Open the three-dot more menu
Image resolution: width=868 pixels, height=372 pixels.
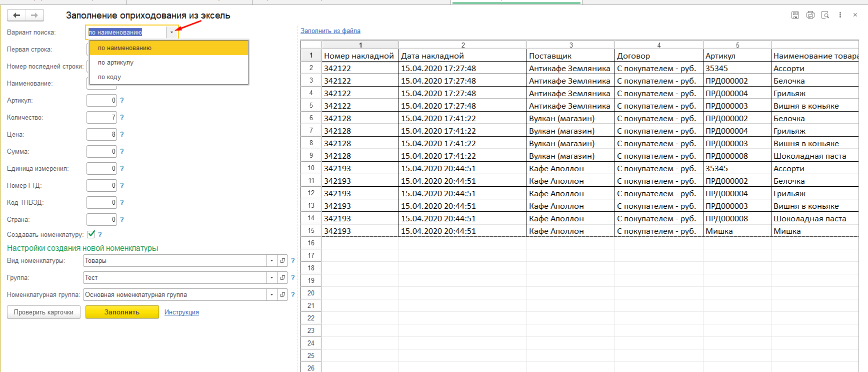click(840, 15)
